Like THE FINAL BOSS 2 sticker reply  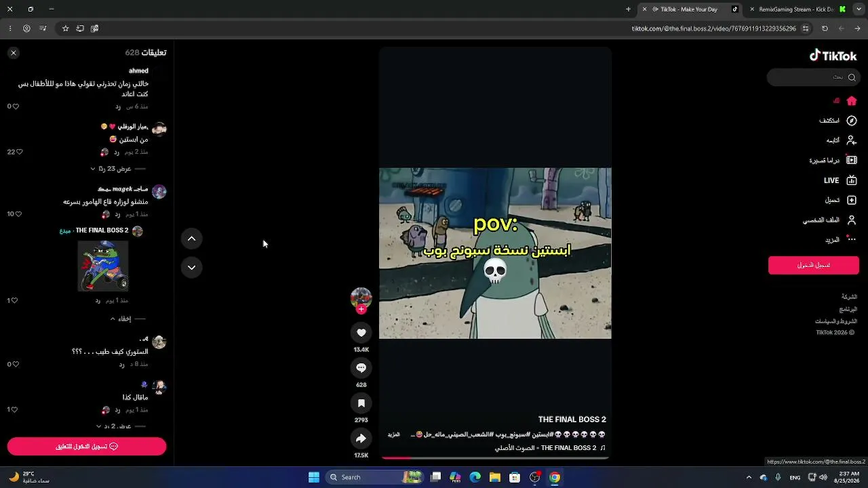coord(15,300)
